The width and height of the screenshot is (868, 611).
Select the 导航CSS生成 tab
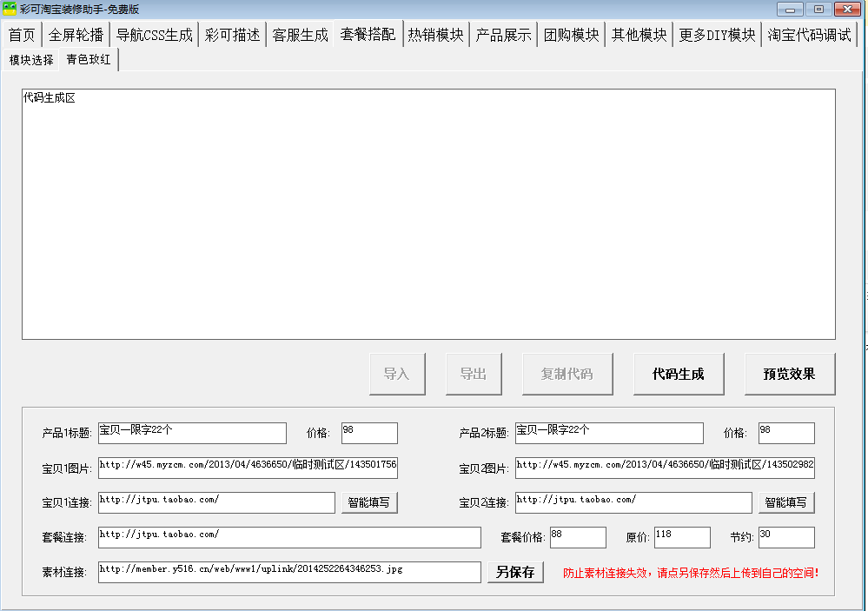point(155,35)
